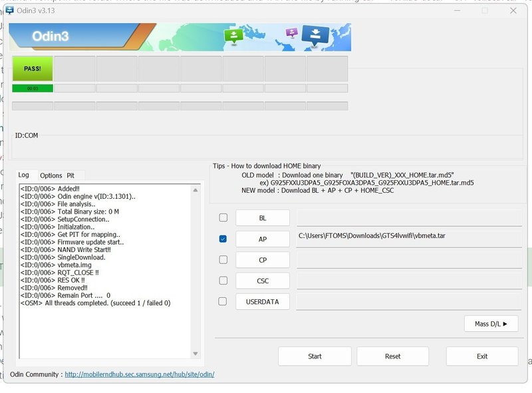Open the Mass D/L button
The image size is (532, 393).
[491, 324]
